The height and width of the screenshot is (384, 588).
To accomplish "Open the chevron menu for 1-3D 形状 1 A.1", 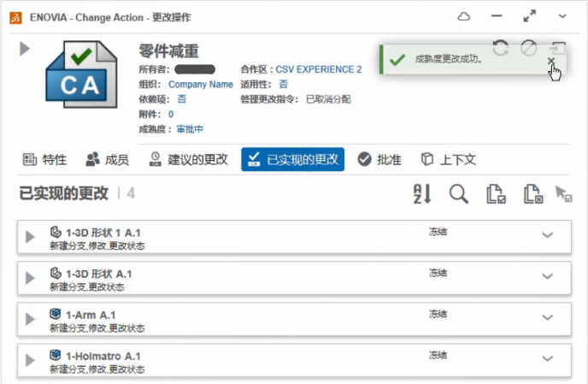I will coord(548,235).
